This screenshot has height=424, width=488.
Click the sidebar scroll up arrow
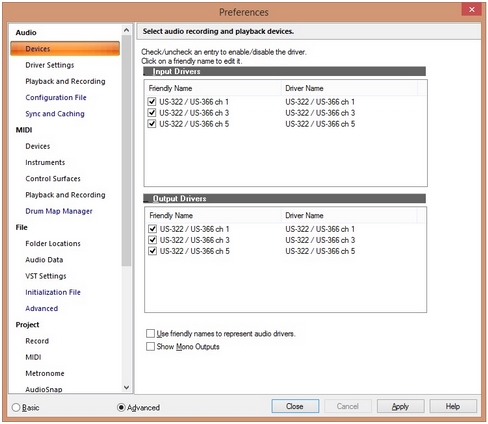[x=126, y=30]
